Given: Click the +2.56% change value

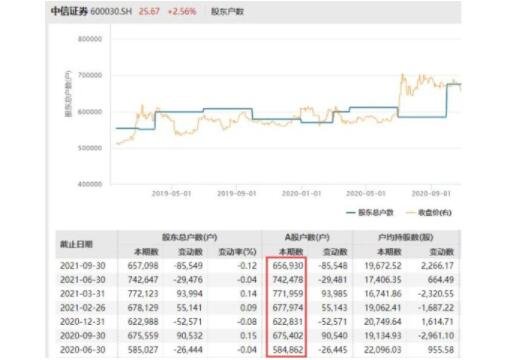Looking at the screenshot, I should tap(182, 12).
